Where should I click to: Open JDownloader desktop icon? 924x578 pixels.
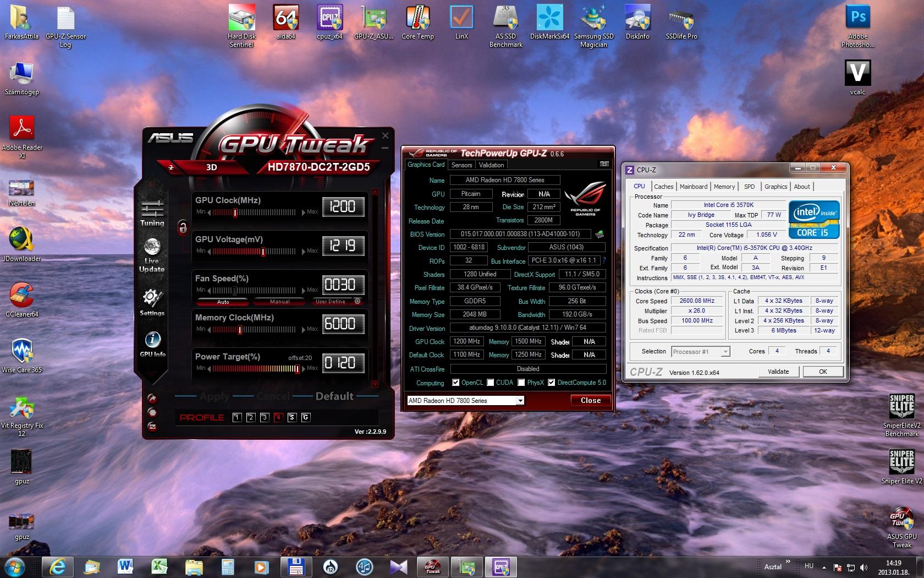tap(22, 244)
